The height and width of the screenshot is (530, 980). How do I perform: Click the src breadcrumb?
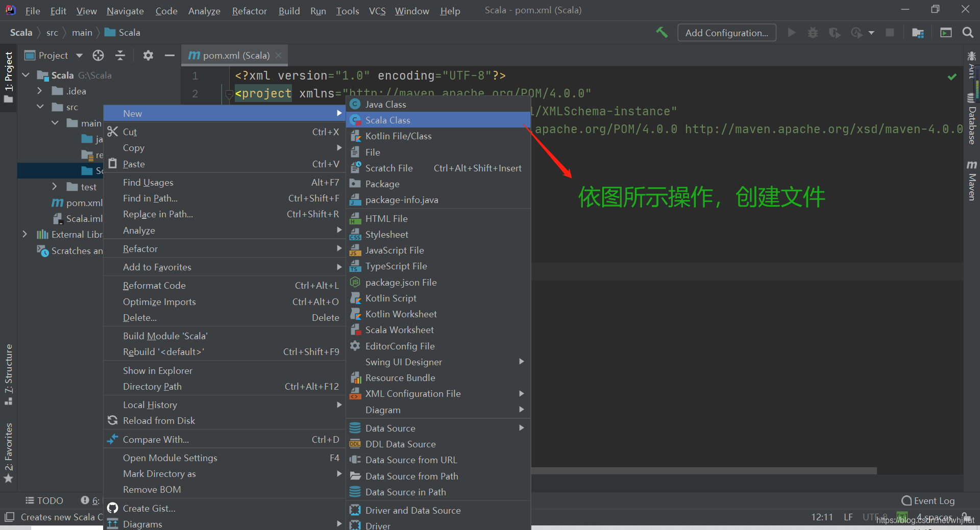click(52, 33)
